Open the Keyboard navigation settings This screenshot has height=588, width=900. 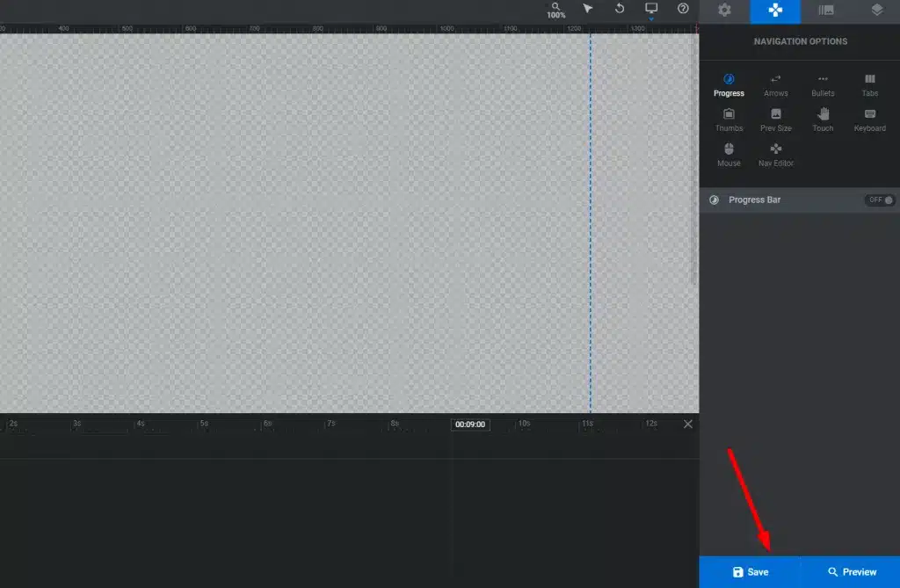(x=869, y=120)
